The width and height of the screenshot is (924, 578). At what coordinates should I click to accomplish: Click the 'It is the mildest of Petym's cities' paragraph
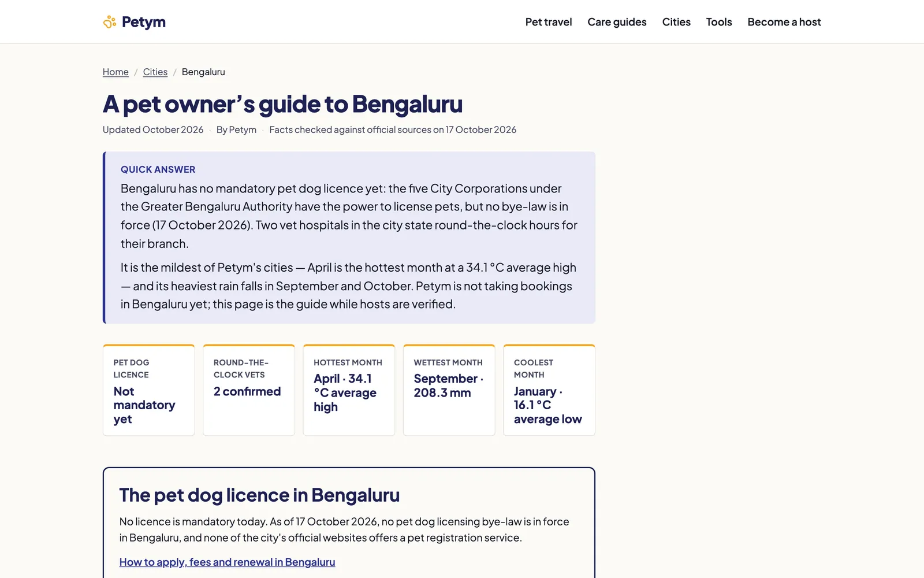tap(349, 286)
